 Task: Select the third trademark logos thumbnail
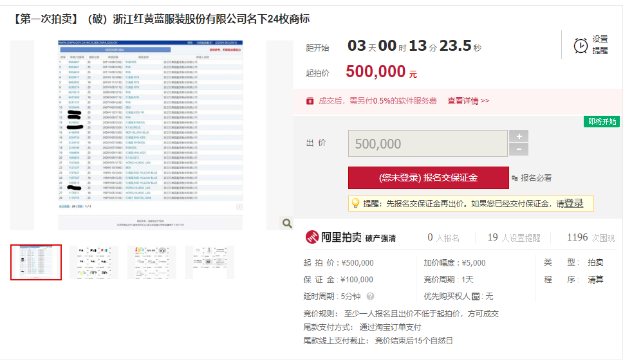(x=152, y=262)
